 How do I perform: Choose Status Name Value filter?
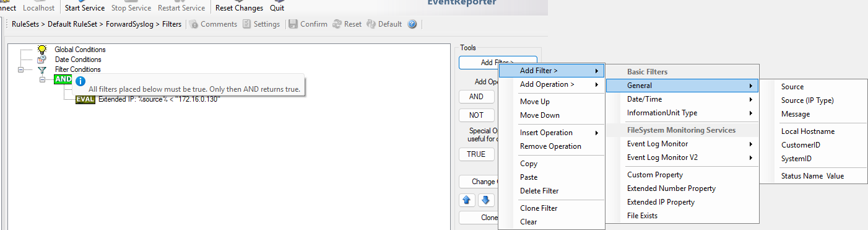(x=814, y=176)
